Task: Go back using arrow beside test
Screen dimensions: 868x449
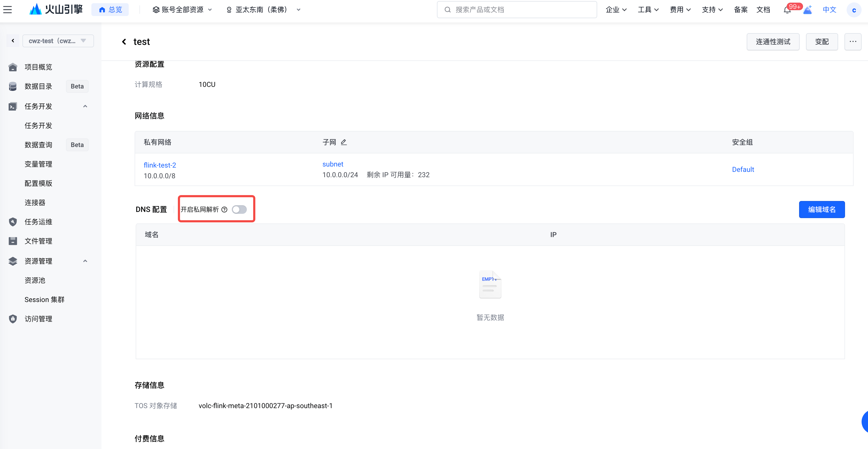Action: [x=124, y=42]
